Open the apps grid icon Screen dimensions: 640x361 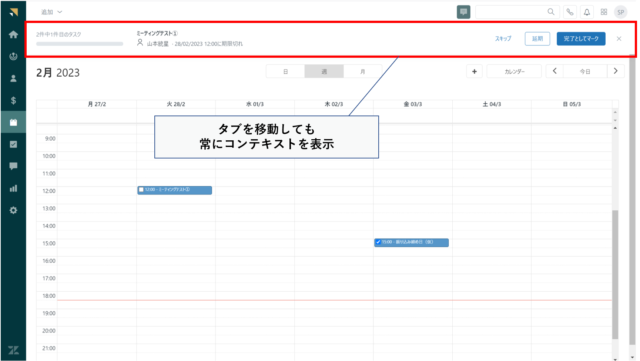point(604,12)
